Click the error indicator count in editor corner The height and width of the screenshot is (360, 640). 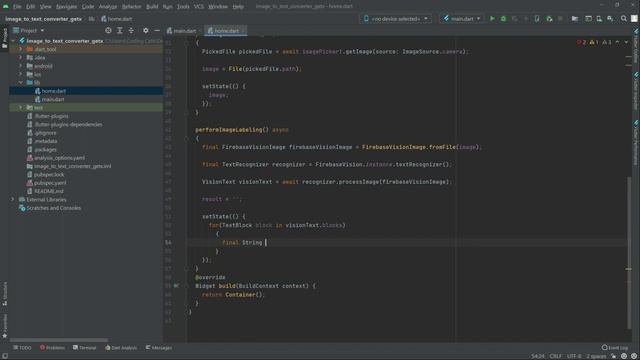(x=582, y=42)
